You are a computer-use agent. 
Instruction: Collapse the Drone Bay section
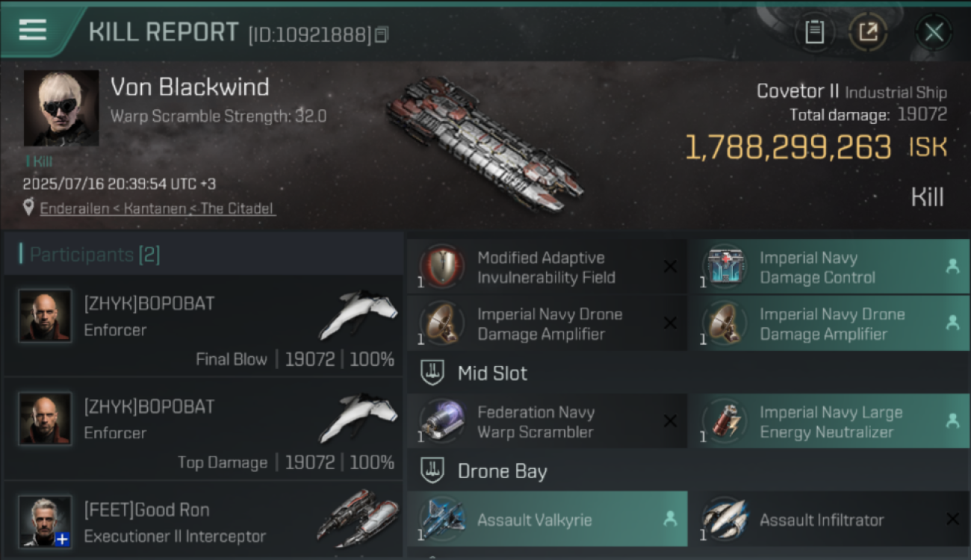pos(432,471)
